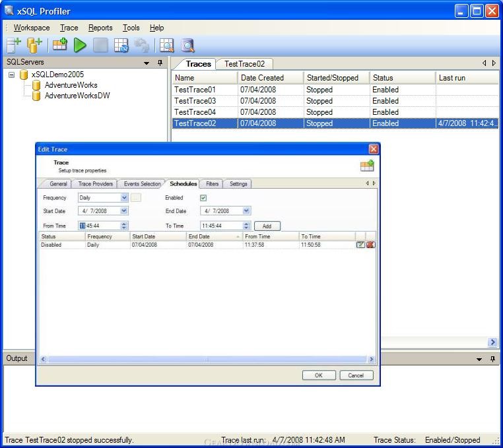Open the Start Date picker dropdown

124,211
